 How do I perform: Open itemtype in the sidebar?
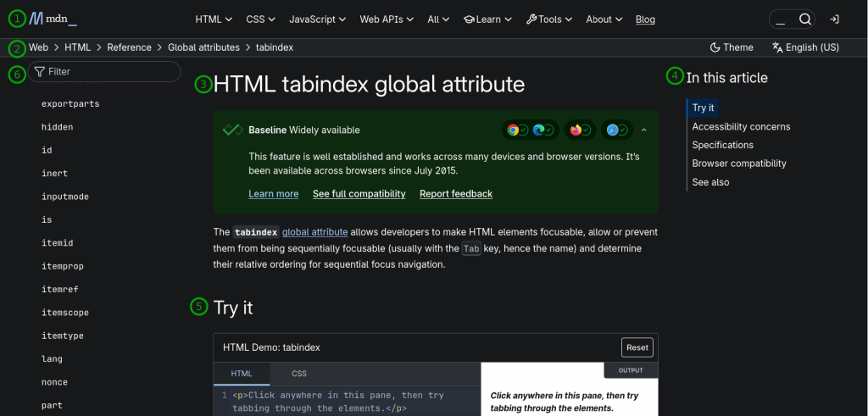click(62, 336)
